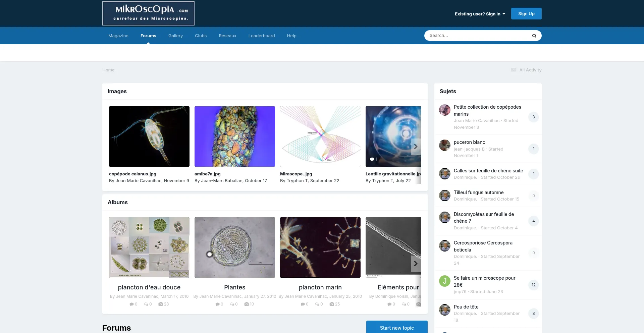The image size is (644, 333).
Task: Click the green J avatar for jmp76
Action: click(445, 281)
